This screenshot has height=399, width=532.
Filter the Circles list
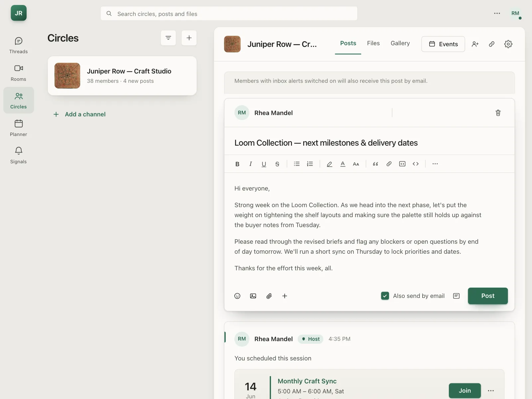coord(168,38)
